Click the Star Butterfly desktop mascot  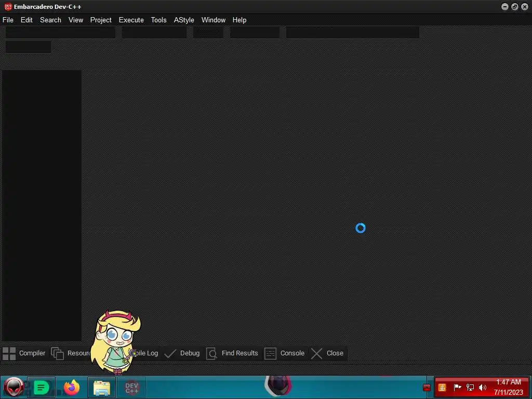tap(116, 342)
